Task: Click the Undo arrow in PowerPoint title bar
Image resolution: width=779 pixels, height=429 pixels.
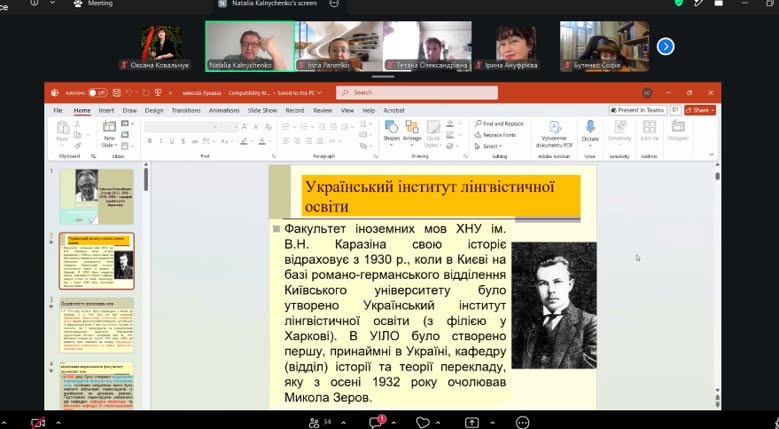Action: pyautogui.click(x=129, y=93)
